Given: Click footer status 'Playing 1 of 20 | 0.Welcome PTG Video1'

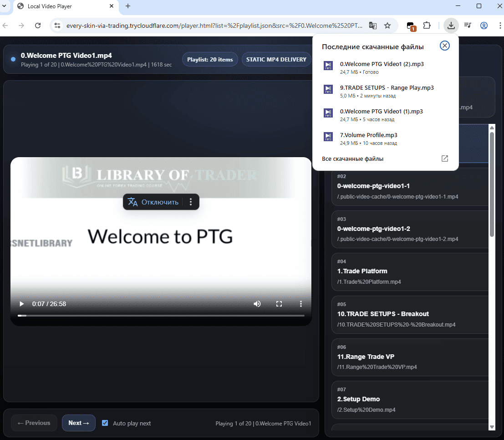Looking at the screenshot, I should coord(263,423).
